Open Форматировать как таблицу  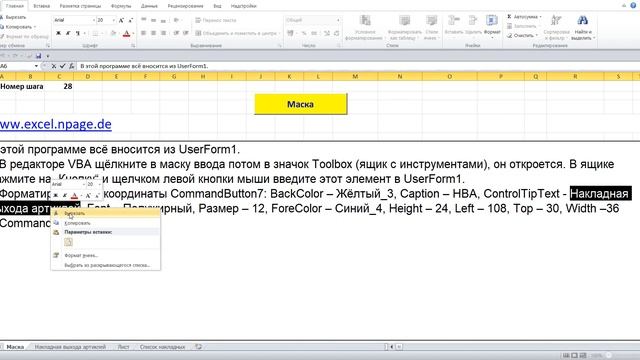tap(404, 28)
